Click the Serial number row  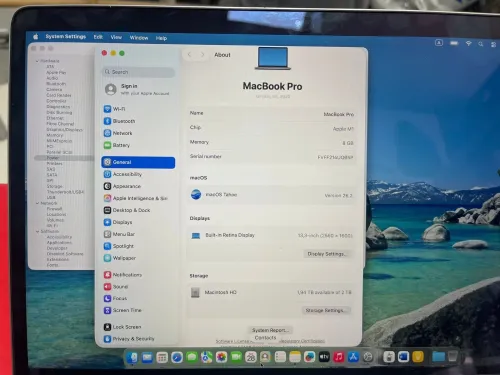[272, 157]
